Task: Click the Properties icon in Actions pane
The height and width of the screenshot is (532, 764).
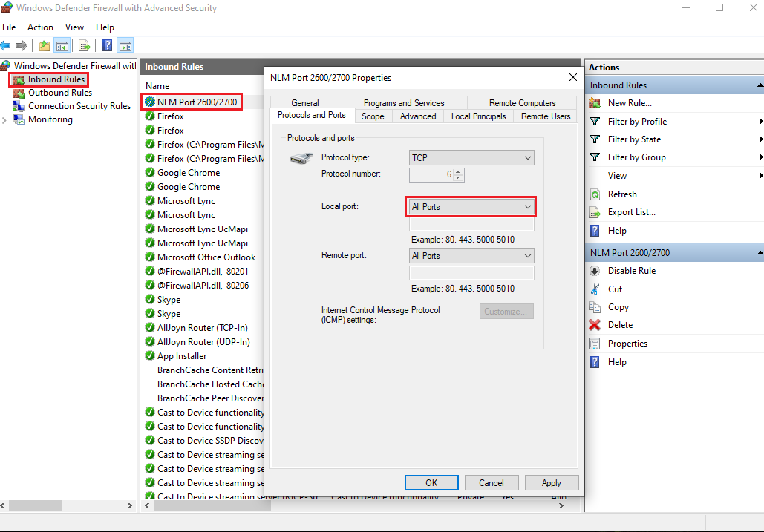Action: click(595, 344)
